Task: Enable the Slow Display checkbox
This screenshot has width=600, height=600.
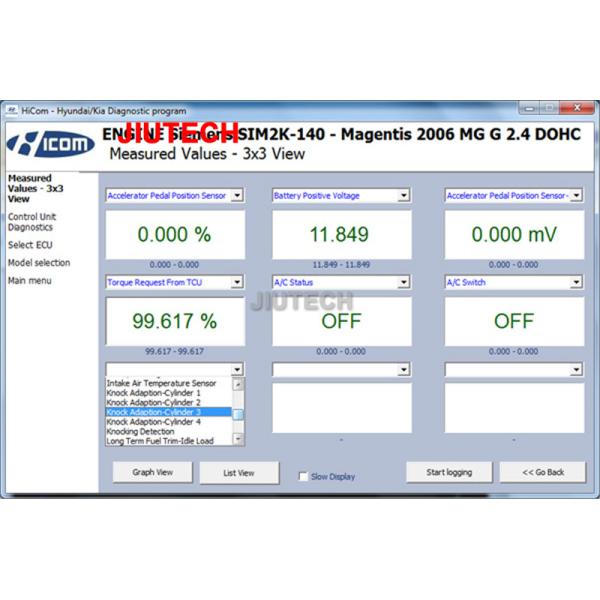Action: [304, 477]
